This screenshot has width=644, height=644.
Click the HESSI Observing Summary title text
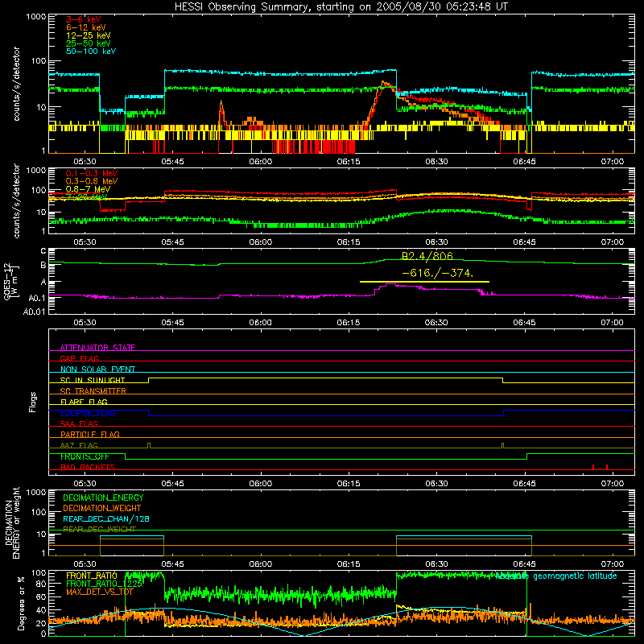[341, 6]
